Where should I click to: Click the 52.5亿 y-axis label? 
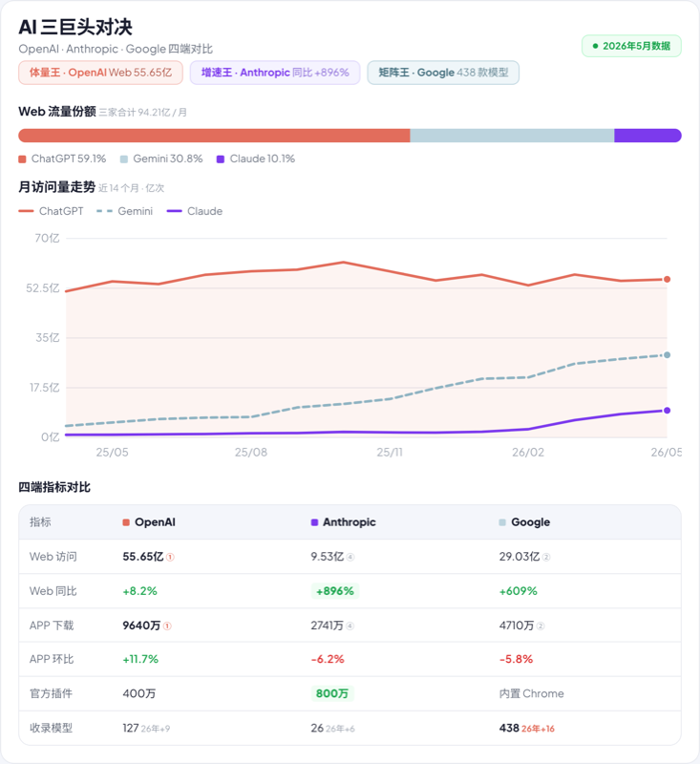43,288
